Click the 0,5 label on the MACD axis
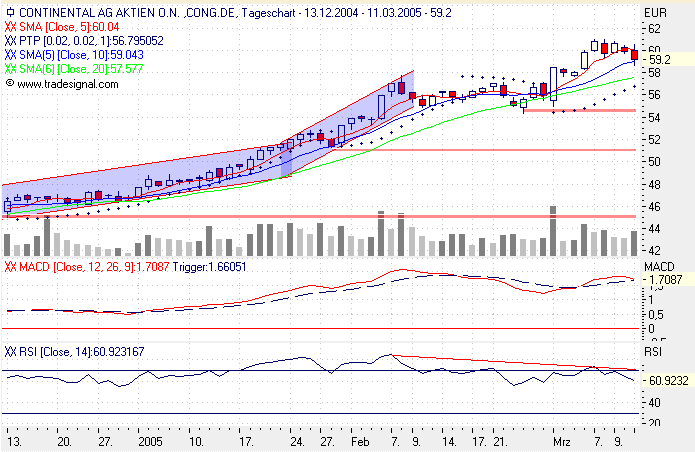This screenshot has width=695, height=452. pyautogui.click(x=656, y=315)
